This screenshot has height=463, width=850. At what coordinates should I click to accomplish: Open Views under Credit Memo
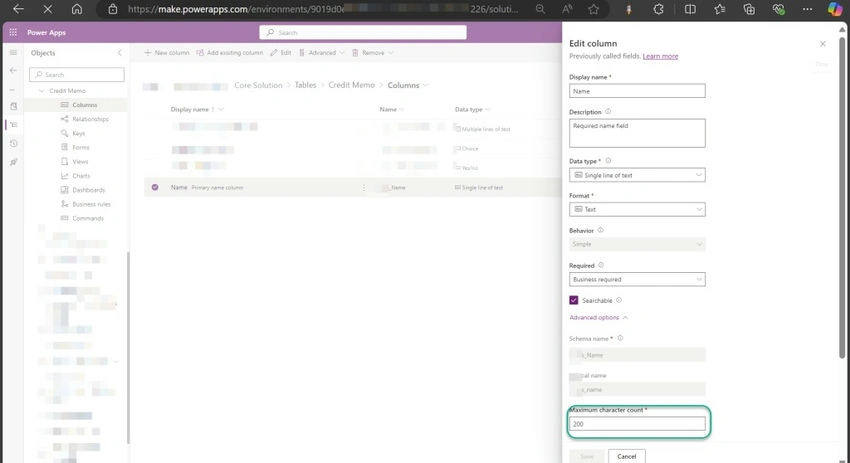point(80,161)
